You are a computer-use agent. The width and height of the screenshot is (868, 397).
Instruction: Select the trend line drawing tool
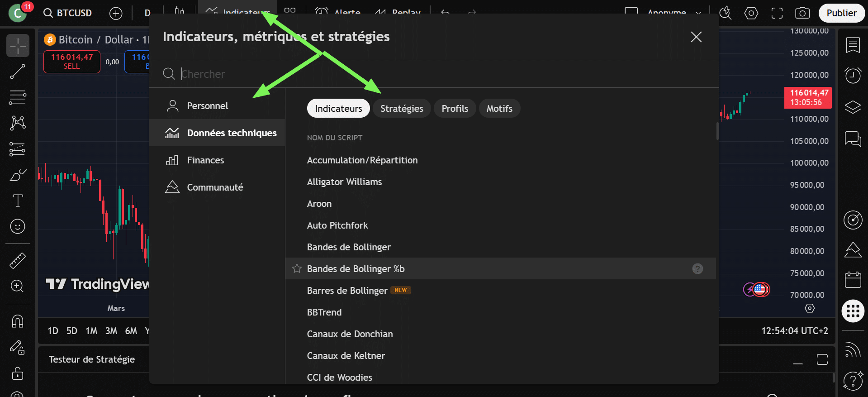coord(18,72)
